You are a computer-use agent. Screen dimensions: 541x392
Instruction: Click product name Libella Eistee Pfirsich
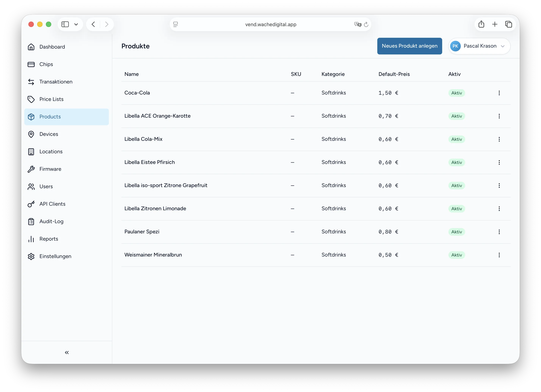[x=149, y=162]
